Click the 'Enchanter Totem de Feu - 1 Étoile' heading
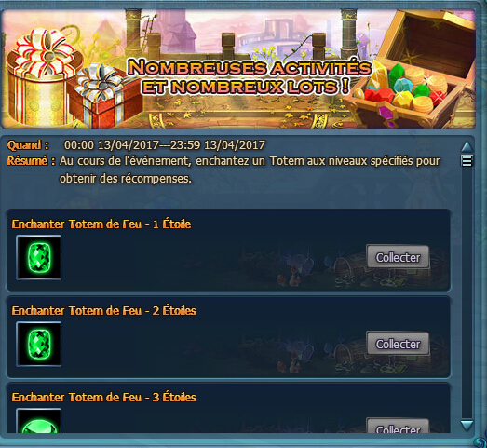 click(101, 224)
